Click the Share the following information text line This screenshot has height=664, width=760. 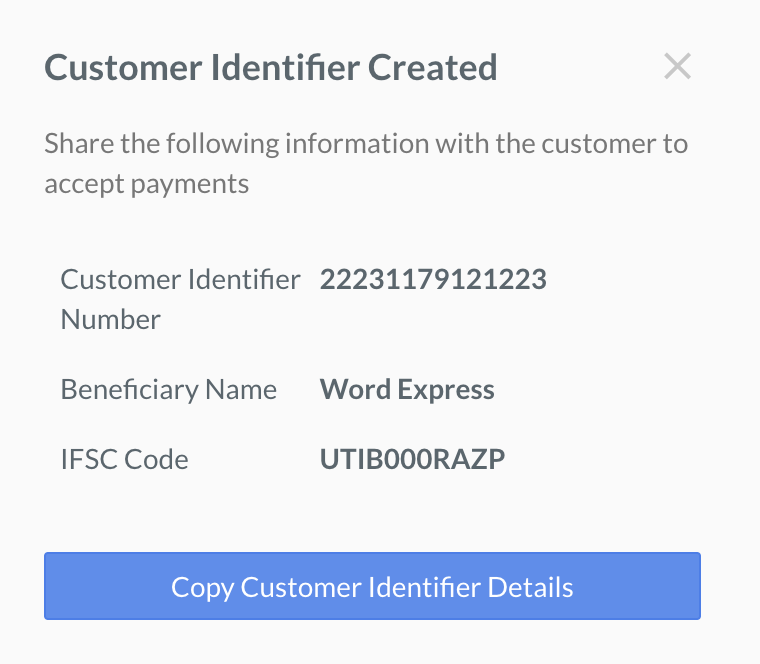click(366, 144)
